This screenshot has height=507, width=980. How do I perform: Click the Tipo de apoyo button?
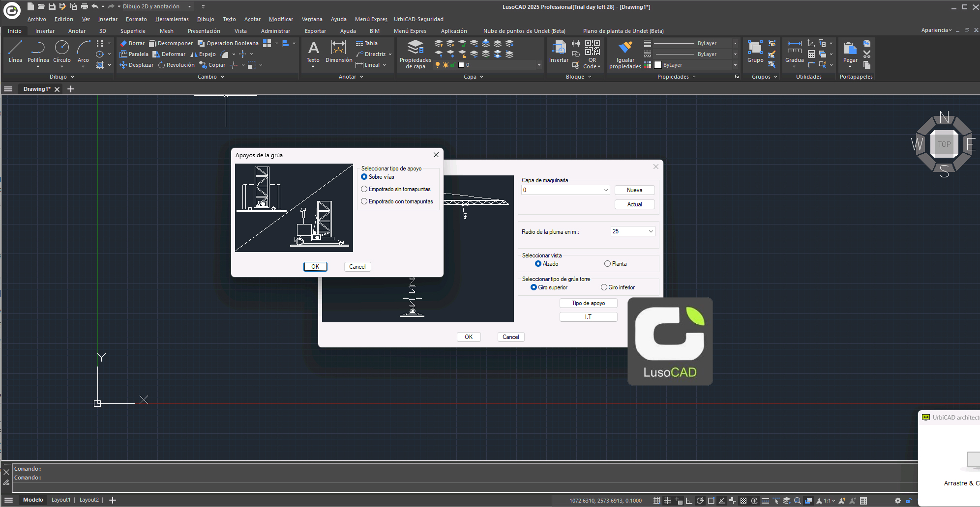(x=588, y=303)
